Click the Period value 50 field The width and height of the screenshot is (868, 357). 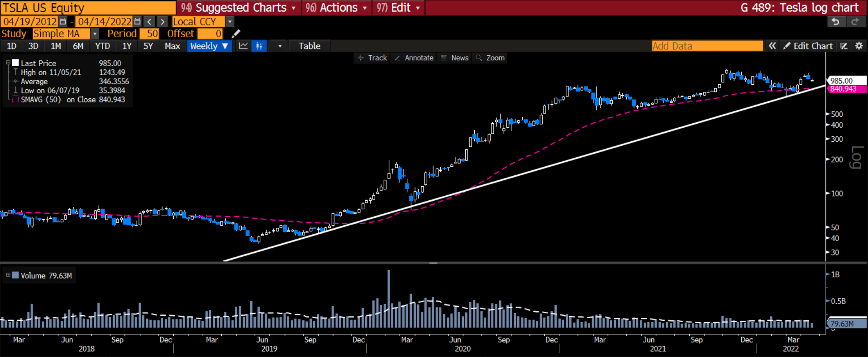(x=149, y=34)
